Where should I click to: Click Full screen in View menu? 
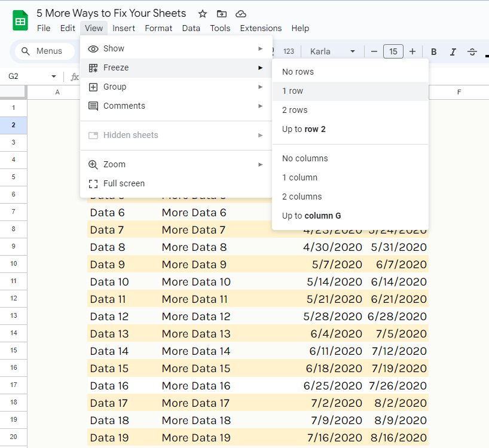tap(124, 183)
